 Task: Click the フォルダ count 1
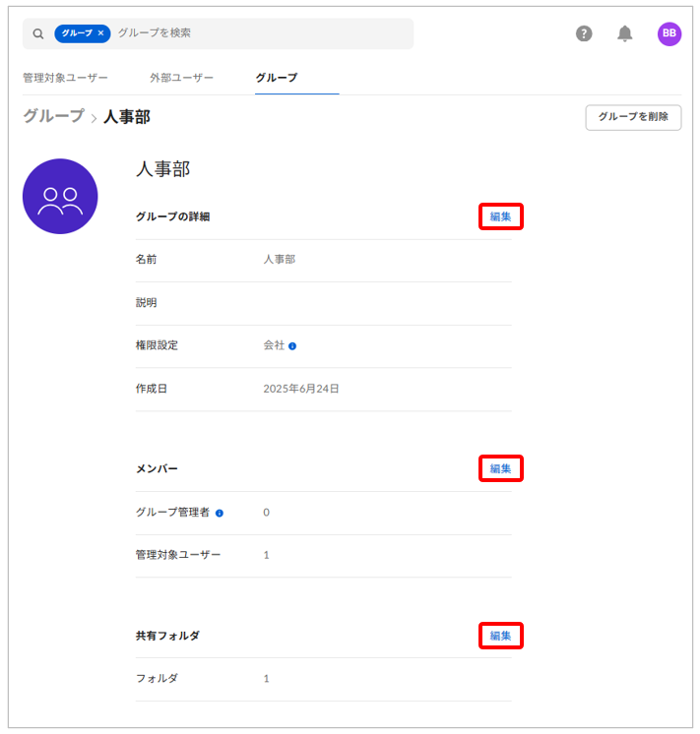tap(266, 679)
